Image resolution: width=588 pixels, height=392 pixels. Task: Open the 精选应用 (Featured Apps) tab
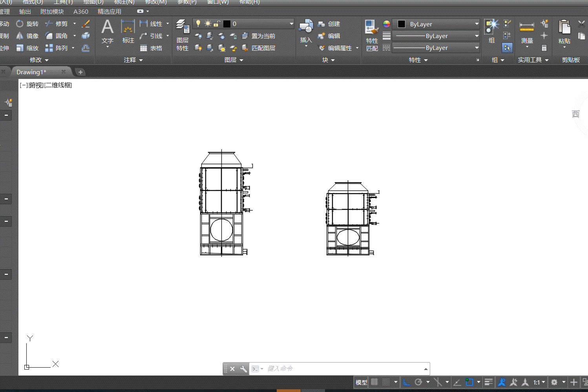(x=110, y=12)
